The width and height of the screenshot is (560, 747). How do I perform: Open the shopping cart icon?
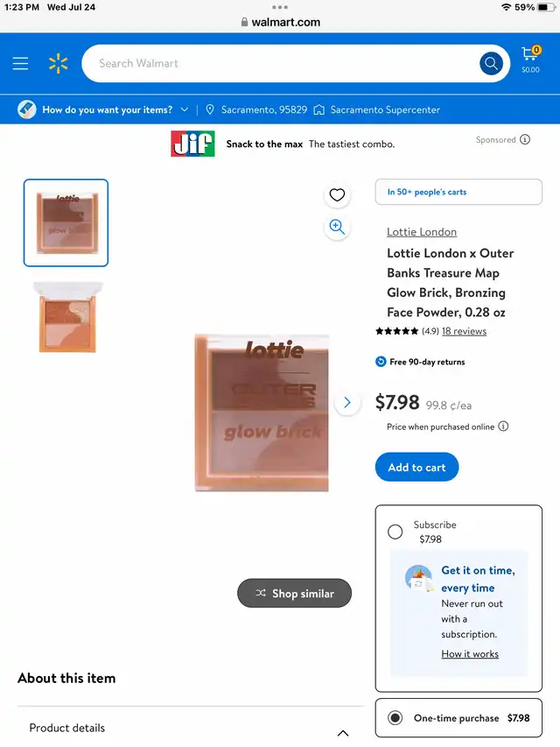click(x=530, y=60)
